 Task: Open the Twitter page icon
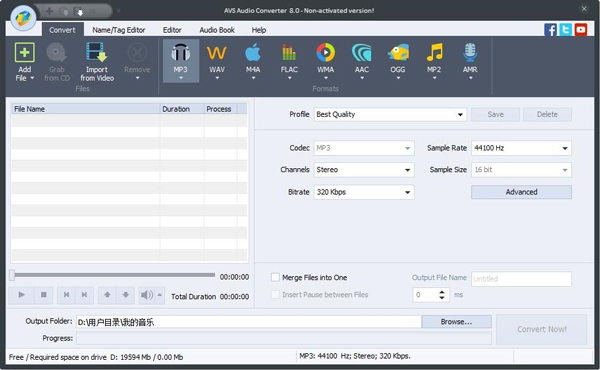(566, 29)
